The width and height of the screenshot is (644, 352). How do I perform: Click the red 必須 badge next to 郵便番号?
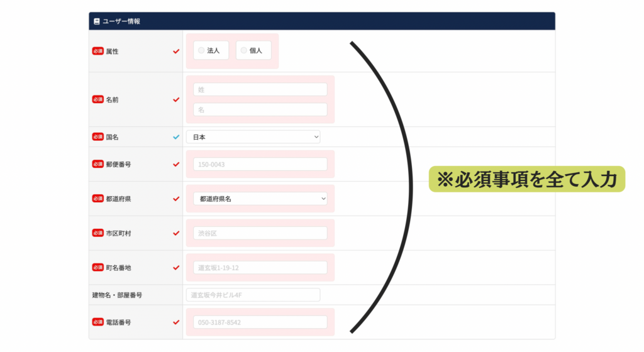97,164
